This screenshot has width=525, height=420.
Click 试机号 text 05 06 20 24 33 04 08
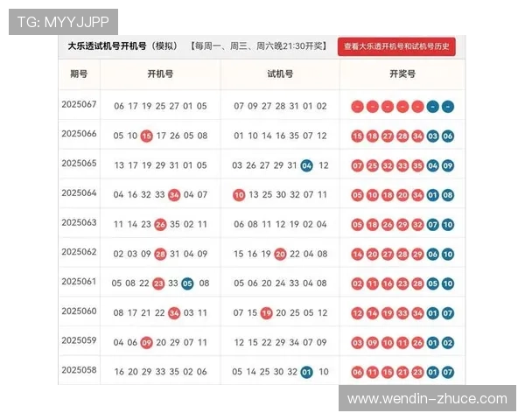click(280, 283)
